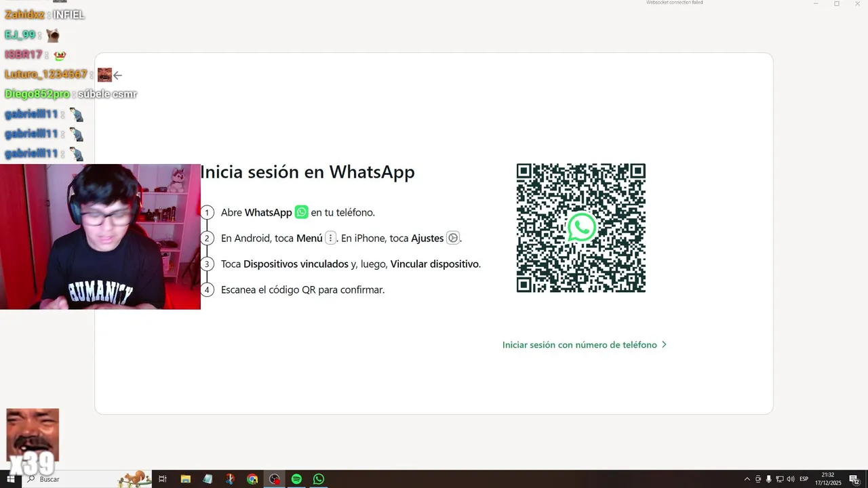Viewport: 868px width, 488px height.
Task: Open Task View from taskbar
Action: [163, 479]
